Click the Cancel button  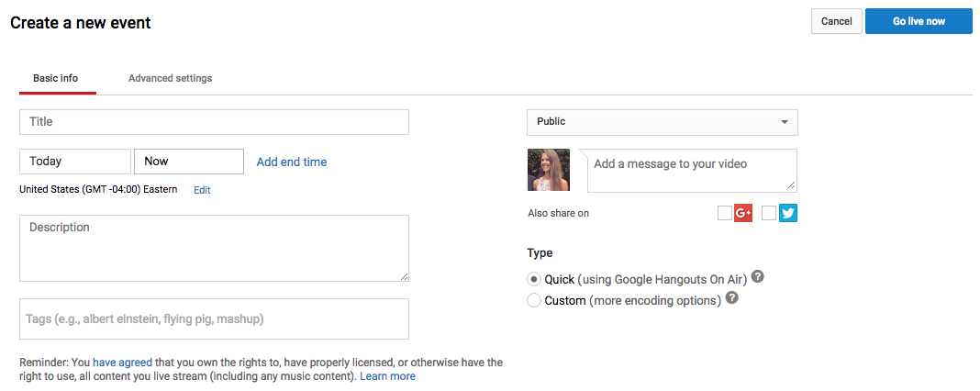[x=836, y=21]
